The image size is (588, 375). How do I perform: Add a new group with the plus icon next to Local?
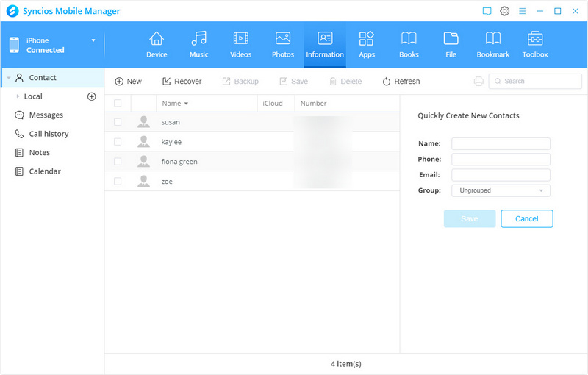[x=91, y=96]
